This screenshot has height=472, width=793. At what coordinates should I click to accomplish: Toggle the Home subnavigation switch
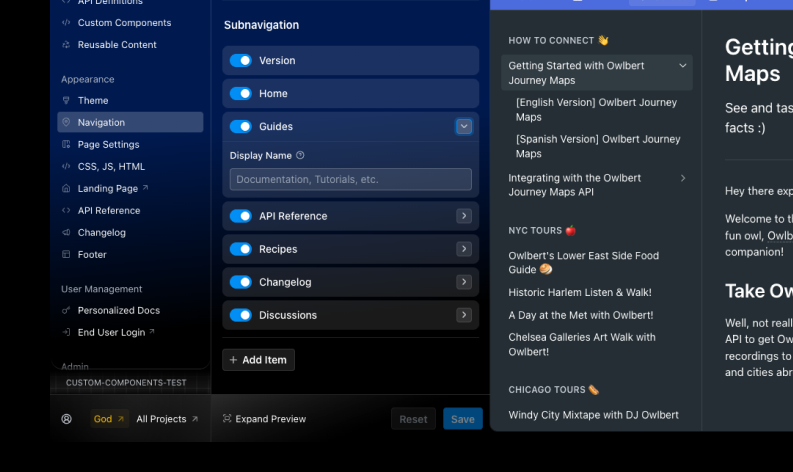click(241, 94)
